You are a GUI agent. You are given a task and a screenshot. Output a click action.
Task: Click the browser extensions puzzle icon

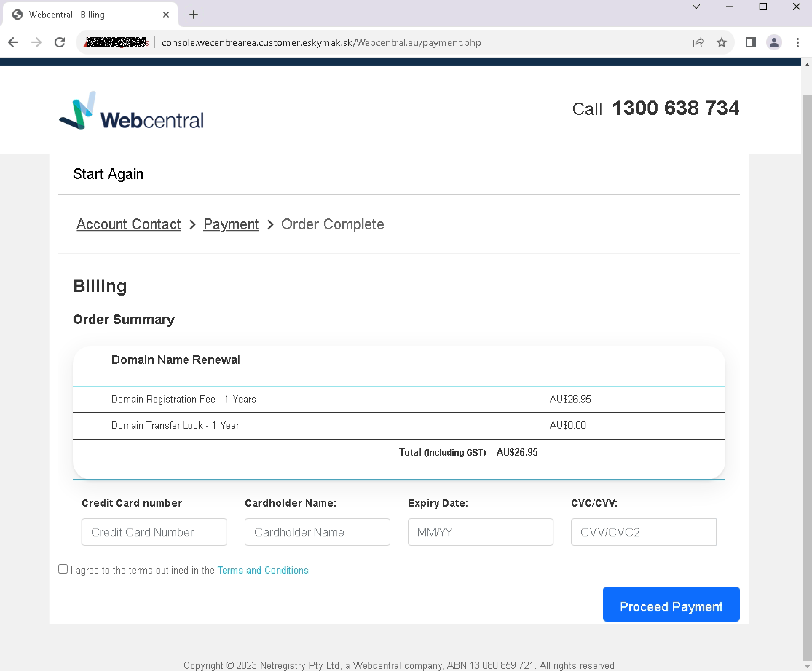pos(751,42)
